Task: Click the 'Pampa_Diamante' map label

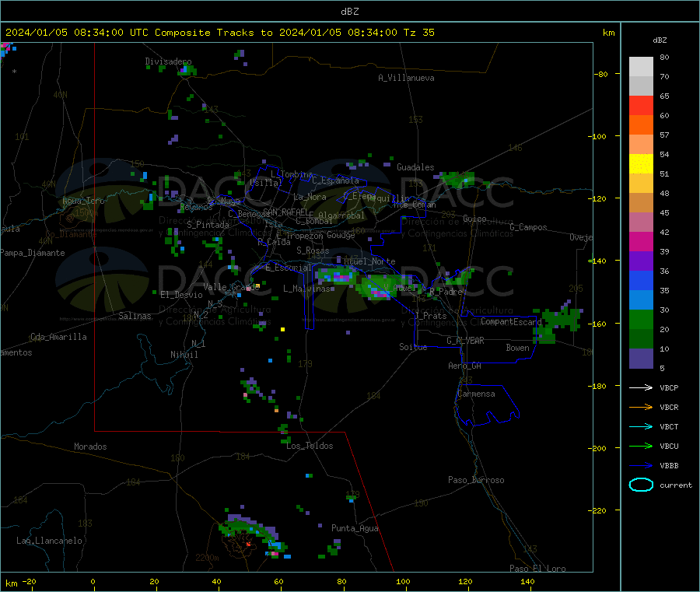Action: click(32, 253)
